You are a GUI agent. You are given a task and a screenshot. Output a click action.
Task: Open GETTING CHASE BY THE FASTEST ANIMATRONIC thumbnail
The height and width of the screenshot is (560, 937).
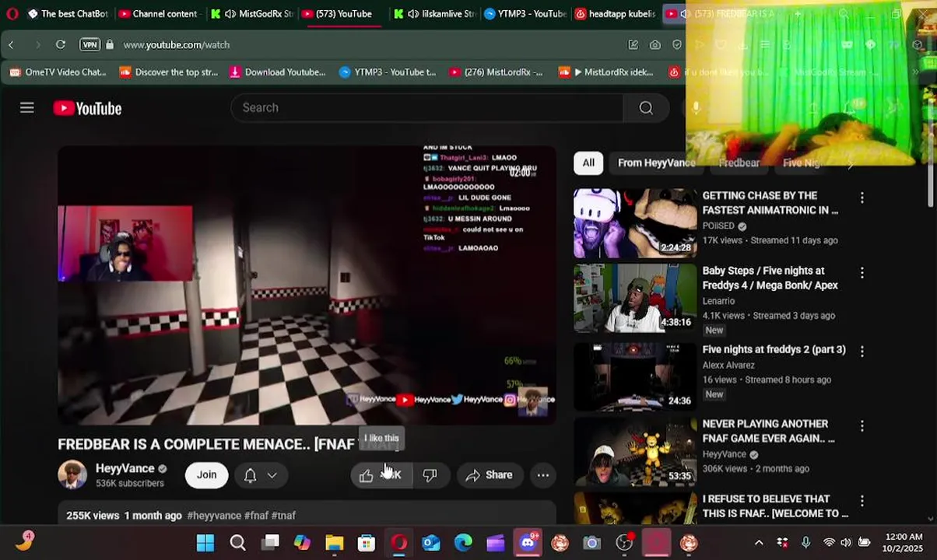pyautogui.click(x=635, y=223)
